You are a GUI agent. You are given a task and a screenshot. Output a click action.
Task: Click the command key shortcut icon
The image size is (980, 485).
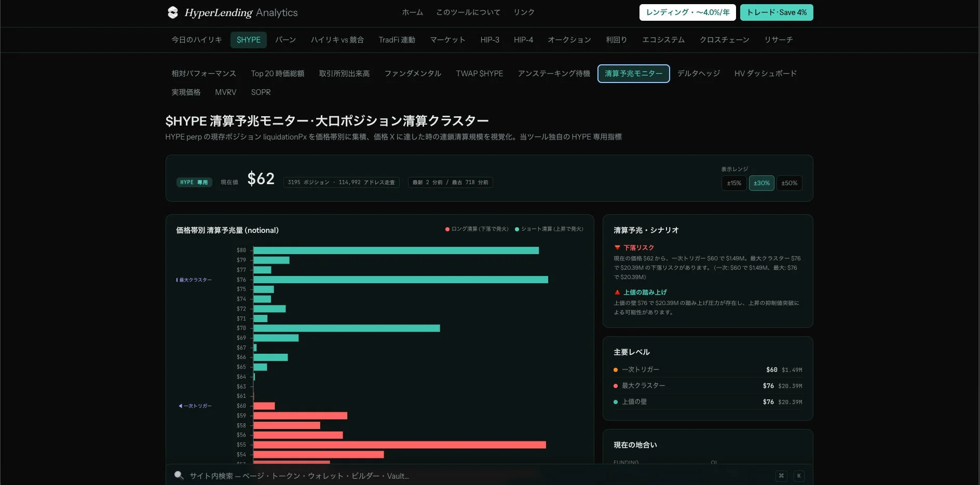(x=781, y=476)
